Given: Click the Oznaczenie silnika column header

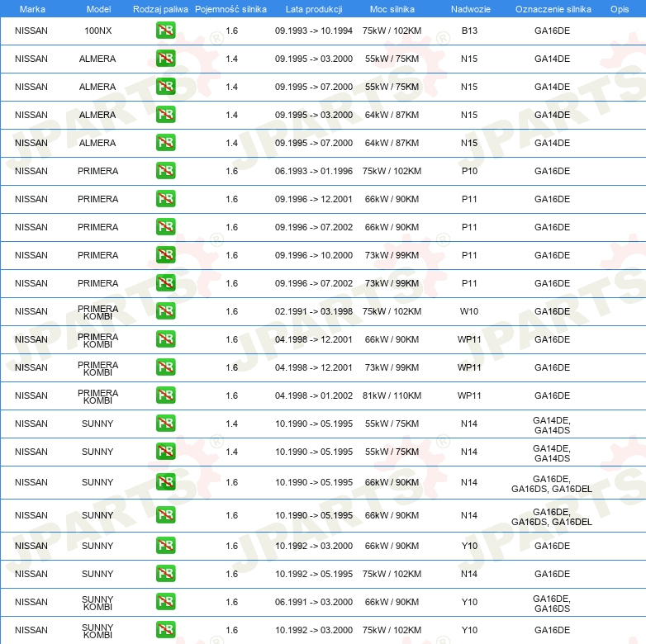Looking at the screenshot, I should point(553,9).
